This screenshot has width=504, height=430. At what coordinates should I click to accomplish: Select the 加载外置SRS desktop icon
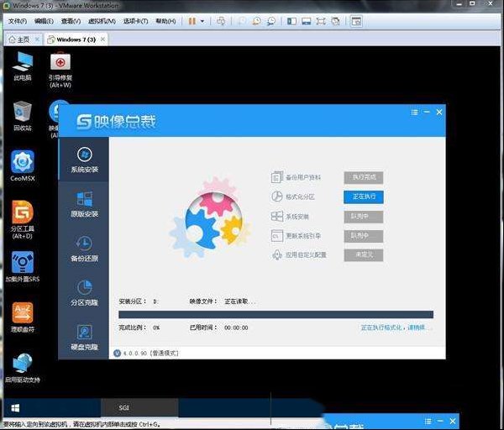pyautogui.click(x=23, y=267)
